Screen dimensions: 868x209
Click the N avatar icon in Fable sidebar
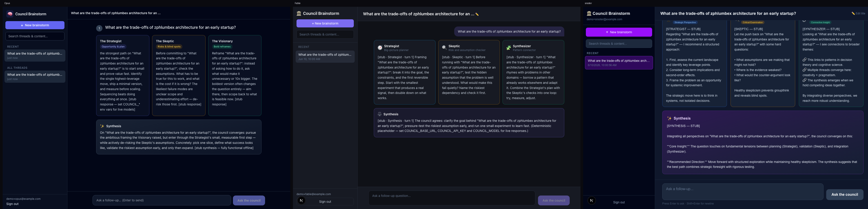pos(301,201)
